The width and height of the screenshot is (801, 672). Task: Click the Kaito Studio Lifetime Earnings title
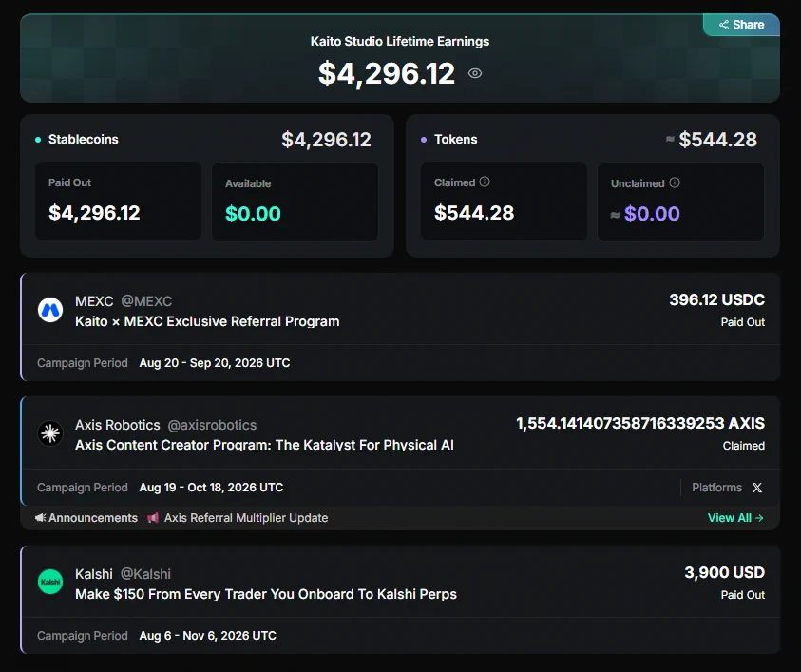tap(400, 42)
